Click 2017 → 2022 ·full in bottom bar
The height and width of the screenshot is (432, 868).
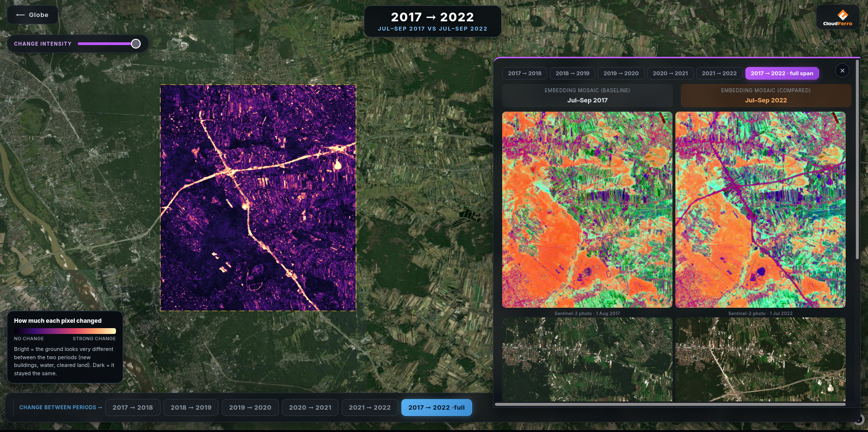(x=436, y=408)
